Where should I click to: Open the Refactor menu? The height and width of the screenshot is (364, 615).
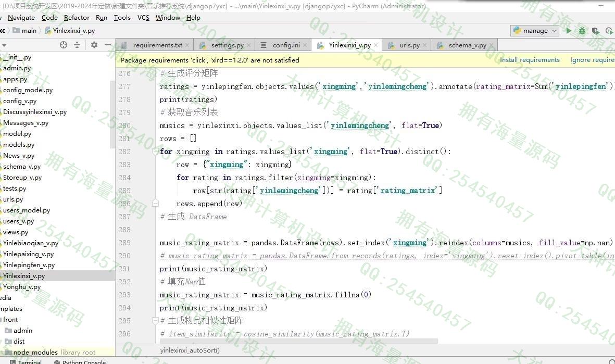77,18
